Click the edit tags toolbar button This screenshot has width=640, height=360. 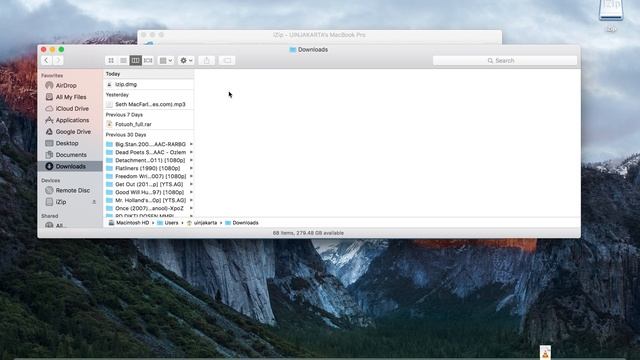coord(227,60)
